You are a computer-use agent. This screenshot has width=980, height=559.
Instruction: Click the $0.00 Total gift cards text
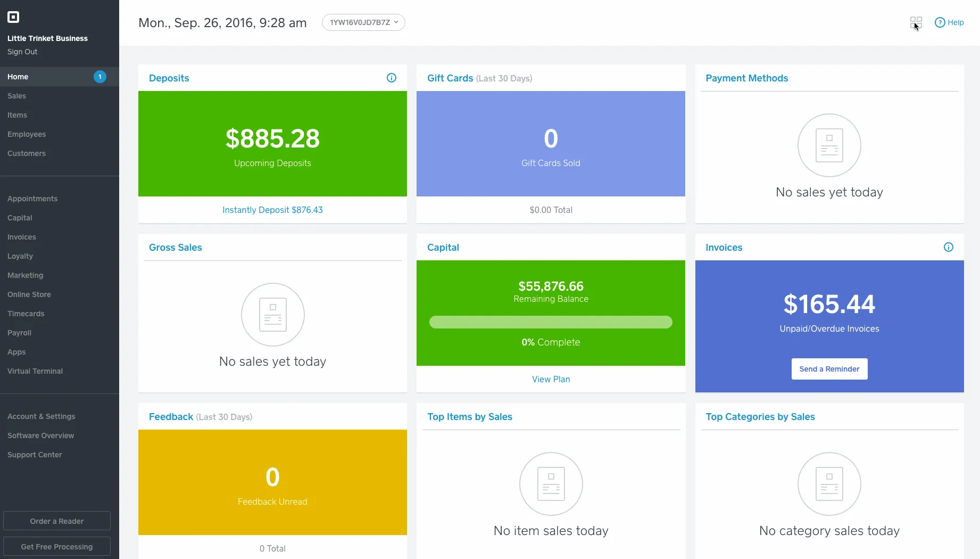point(551,210)
